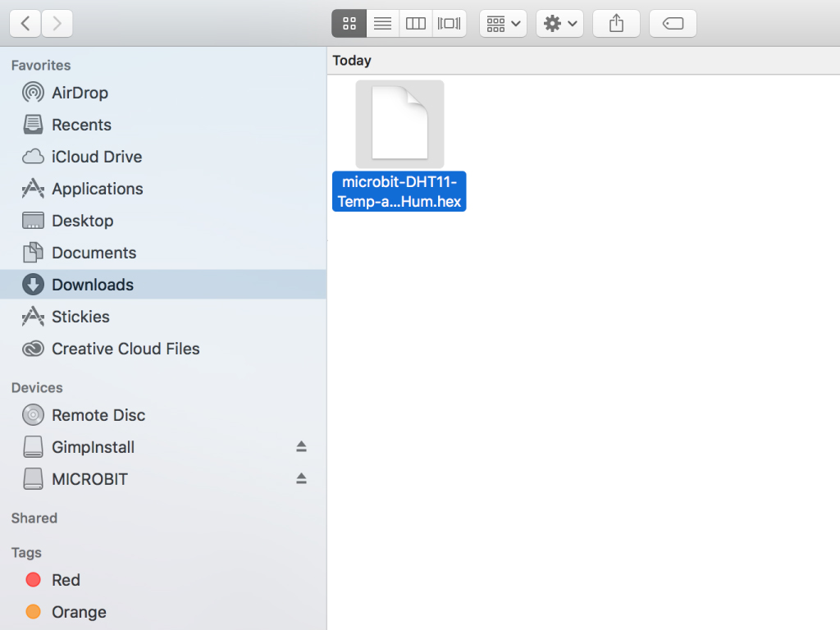Click the MICROBIT drive icon
This screenshot has height=630, width=840.
point(33,479)
